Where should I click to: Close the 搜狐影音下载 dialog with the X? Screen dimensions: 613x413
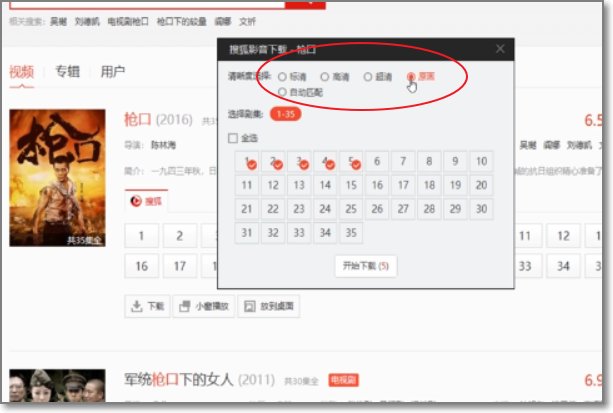500,49
